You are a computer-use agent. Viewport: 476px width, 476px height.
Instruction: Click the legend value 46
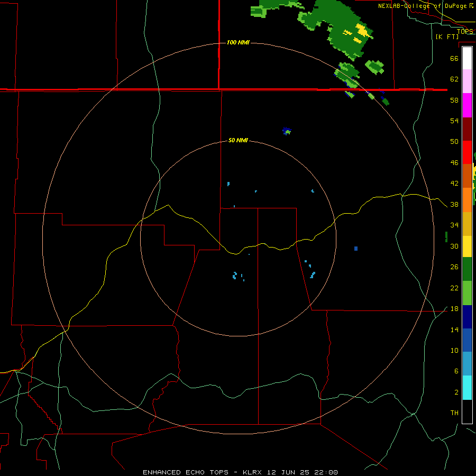pyautogui.click(x=454, y=162)
